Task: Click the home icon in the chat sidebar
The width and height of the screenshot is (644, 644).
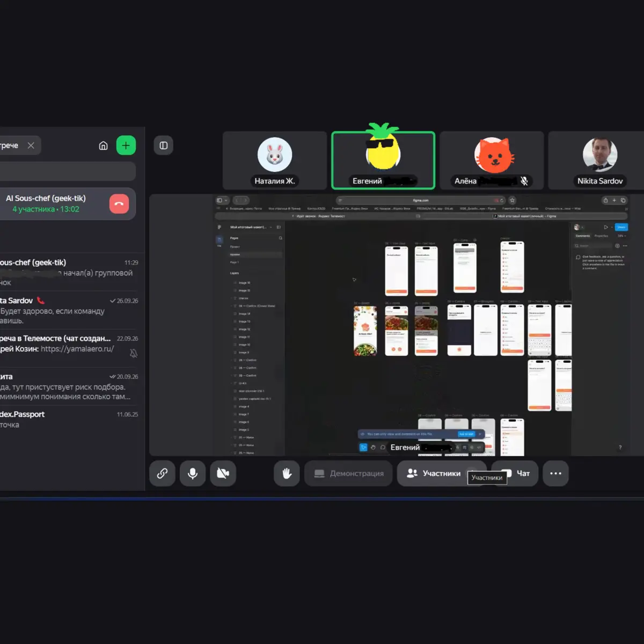Action: coord(104,145)
